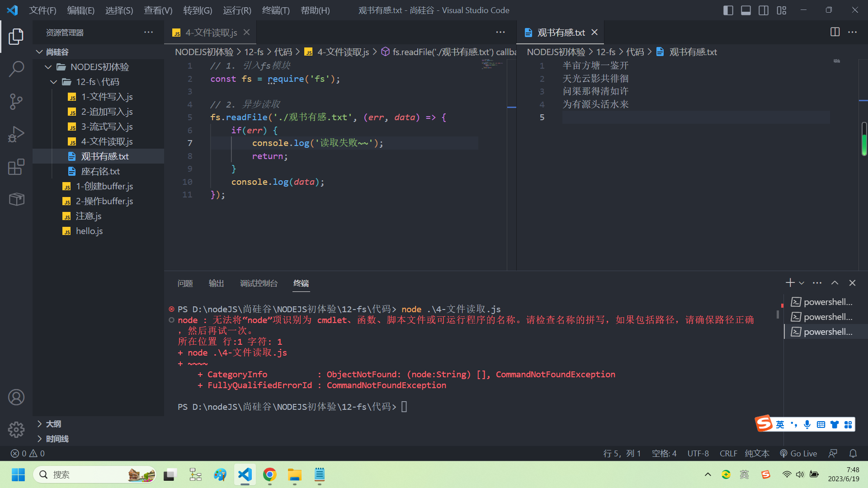Close the 观书有感.txt tab
Image resolution: width=868 pixels, height=488 pixels.
pos(594,32)
